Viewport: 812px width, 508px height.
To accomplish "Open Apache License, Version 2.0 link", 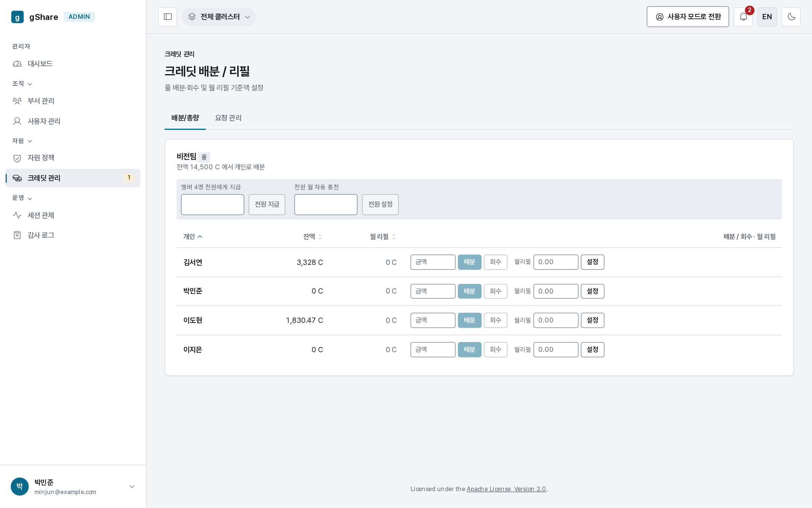I will [x=506, y=489].
